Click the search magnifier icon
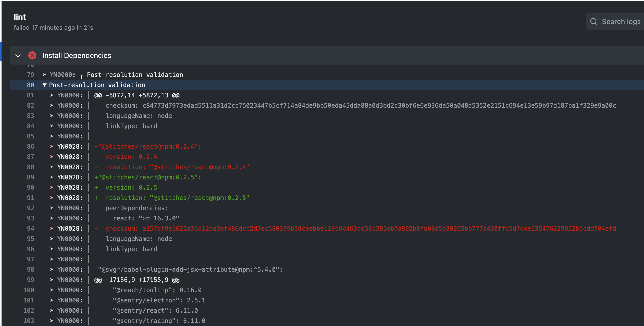The height and width of the screenshot is (326, 644). point(594,22)
